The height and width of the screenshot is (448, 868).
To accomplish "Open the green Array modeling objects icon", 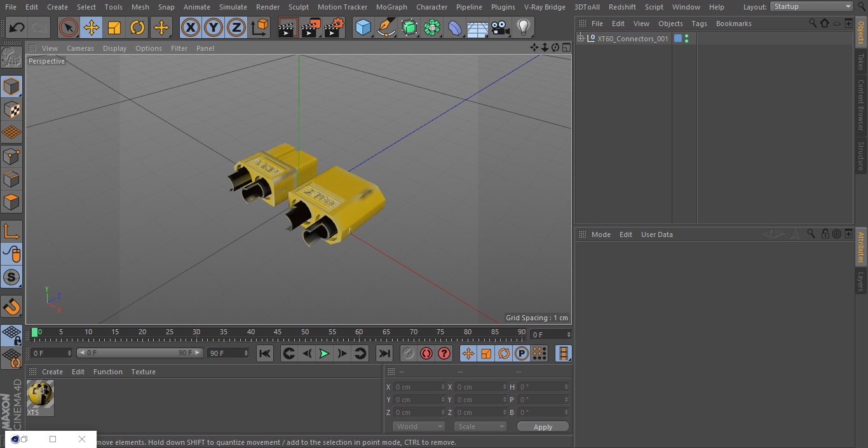I will pos(432,27).
